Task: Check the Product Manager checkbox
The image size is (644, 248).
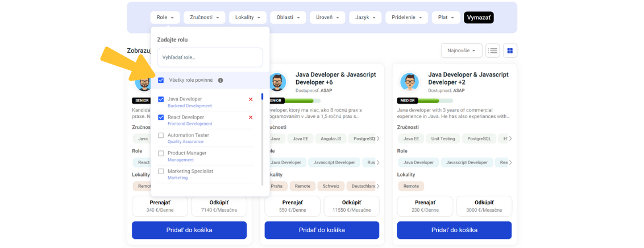Action: [161, 153]
